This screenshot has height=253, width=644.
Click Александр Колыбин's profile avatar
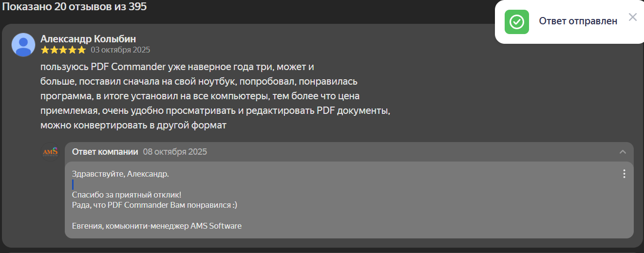[23, 45]
